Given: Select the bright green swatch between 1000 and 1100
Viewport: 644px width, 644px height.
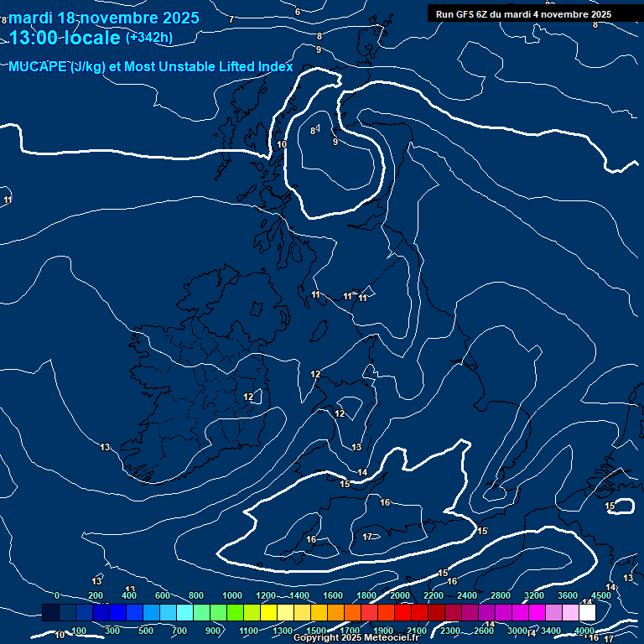Looking at the screenshot, I should 235,612.
